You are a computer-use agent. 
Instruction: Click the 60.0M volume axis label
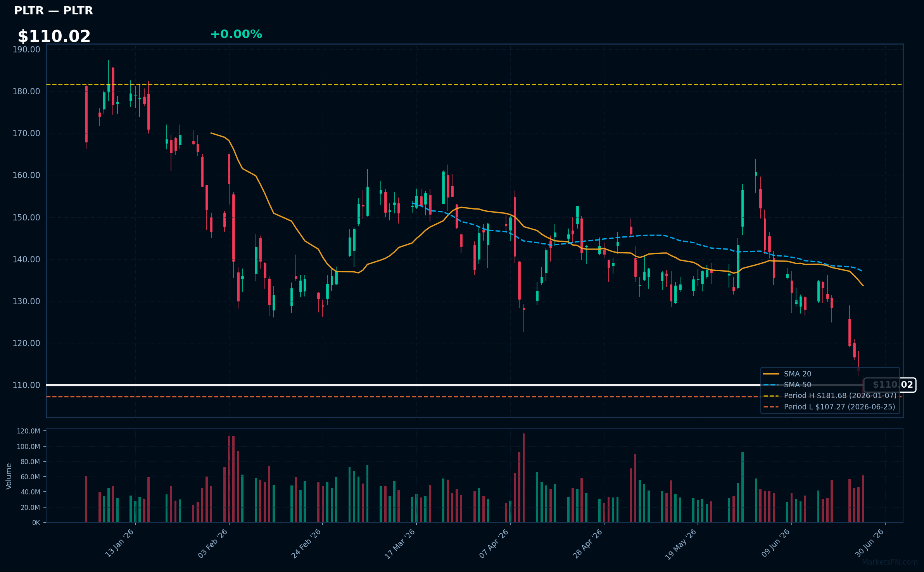pyautogui.click(x=30, y=477)
